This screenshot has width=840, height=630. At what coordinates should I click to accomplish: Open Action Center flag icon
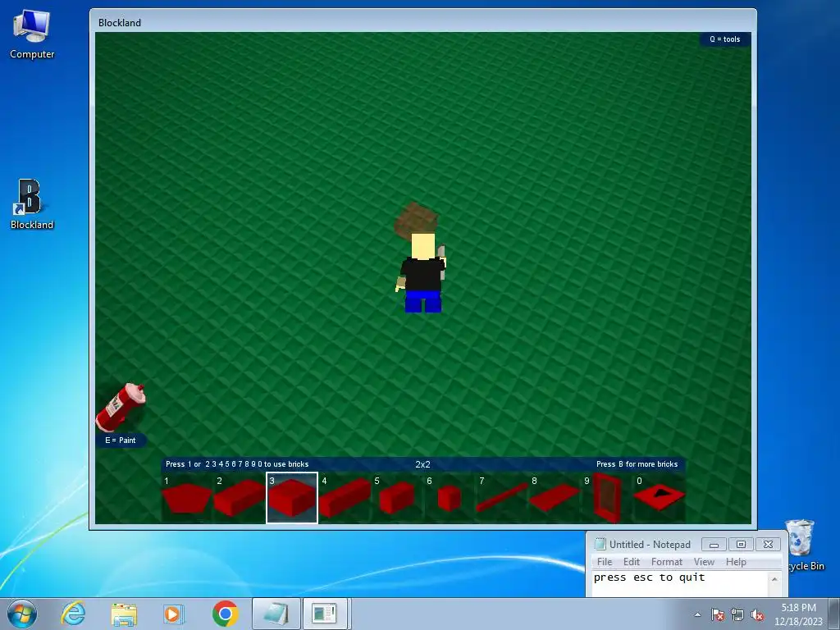[718, 614]
